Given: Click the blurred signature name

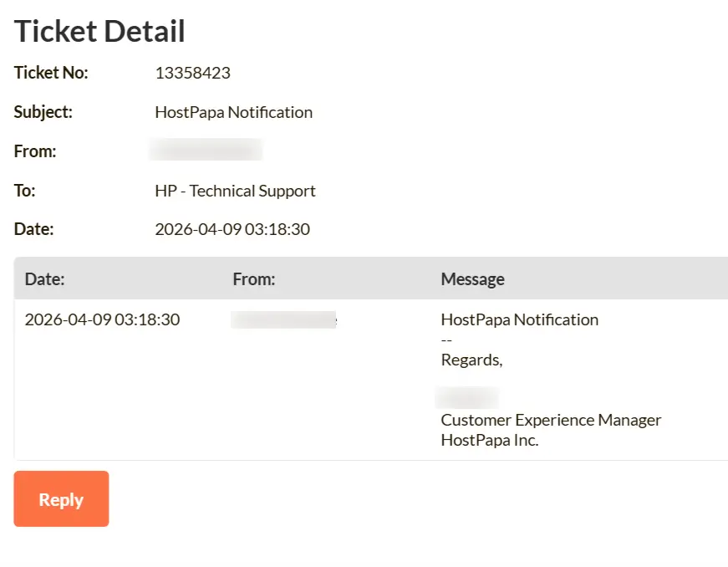Looking at the screenshot, I should click(x=467, y=398).
